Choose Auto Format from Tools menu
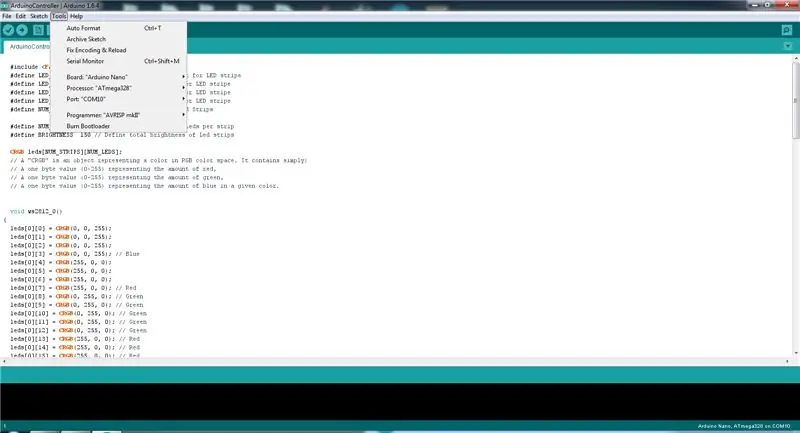 point(118,28)
